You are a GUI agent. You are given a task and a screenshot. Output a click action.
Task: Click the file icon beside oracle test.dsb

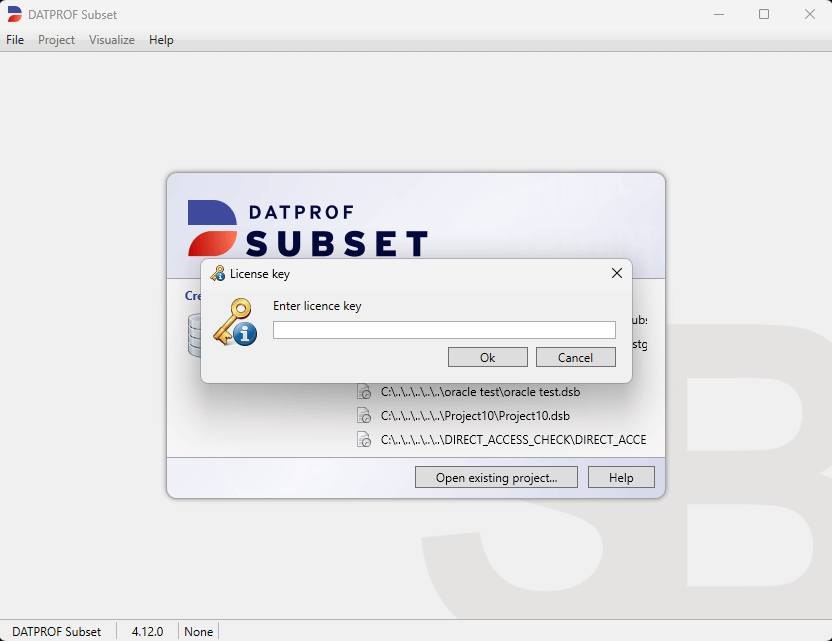(x=364, y=391)
